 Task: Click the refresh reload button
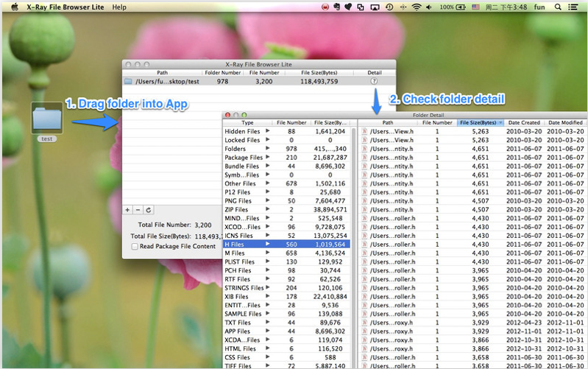pyautogui.click(x=149, y=210)
